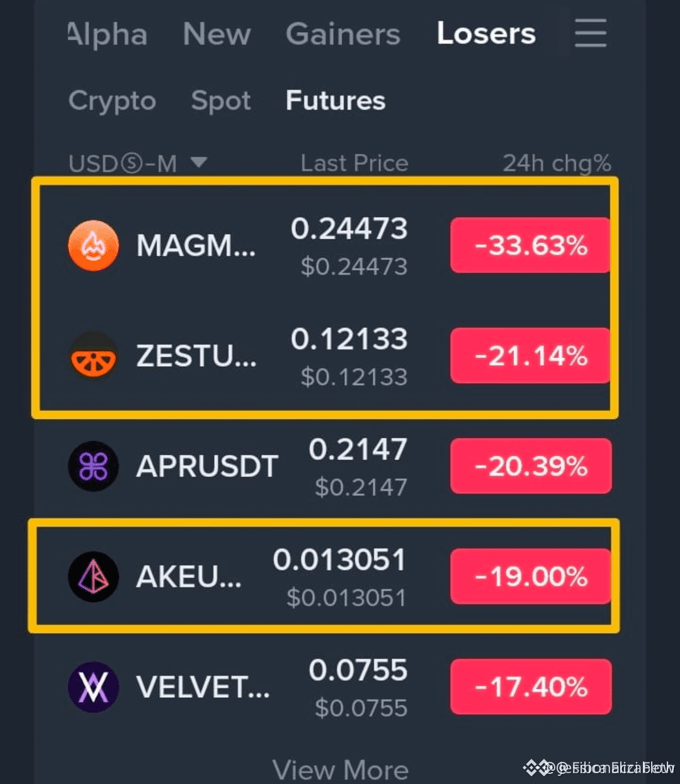The height and width of the screenshot is (784, 680).
Task: Tap the -20.39% APRUSDT change badge
Action: [530, 466]
